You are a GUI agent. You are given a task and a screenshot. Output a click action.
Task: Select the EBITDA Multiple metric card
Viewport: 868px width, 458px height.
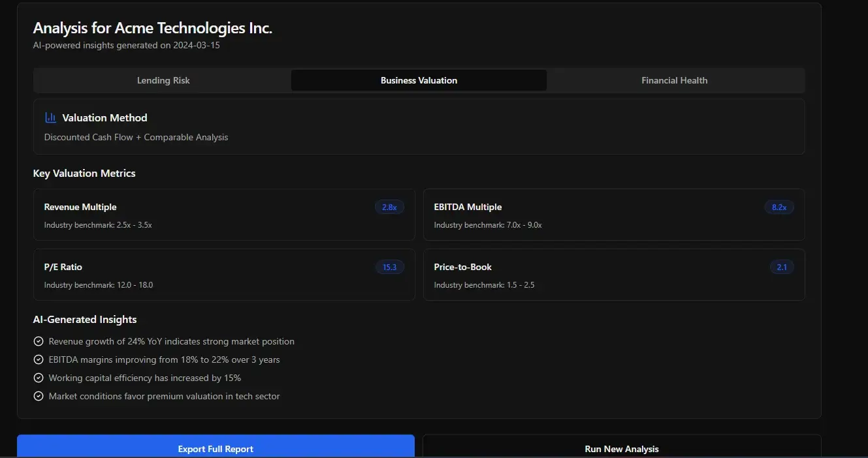[x=613, y=215]
